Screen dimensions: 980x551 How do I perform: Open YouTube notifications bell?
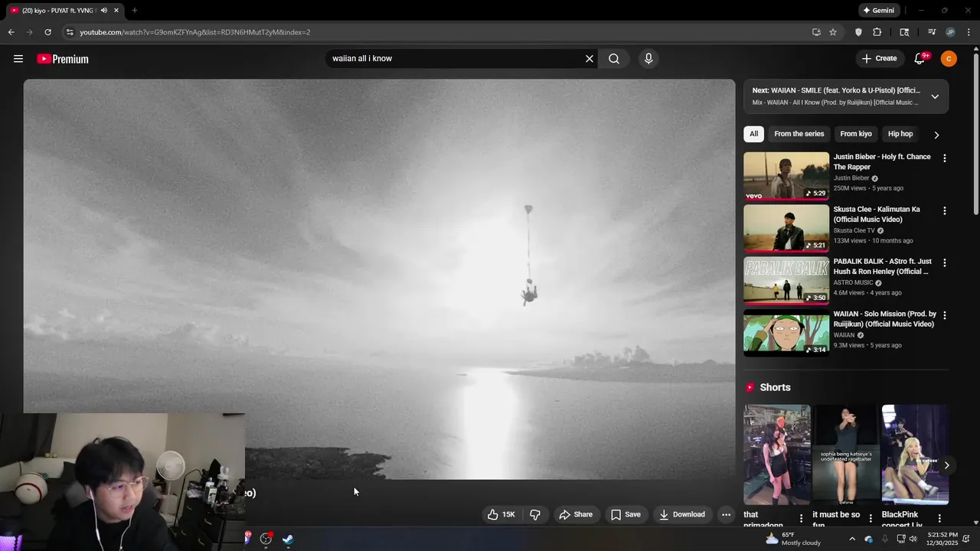(920, 59)
